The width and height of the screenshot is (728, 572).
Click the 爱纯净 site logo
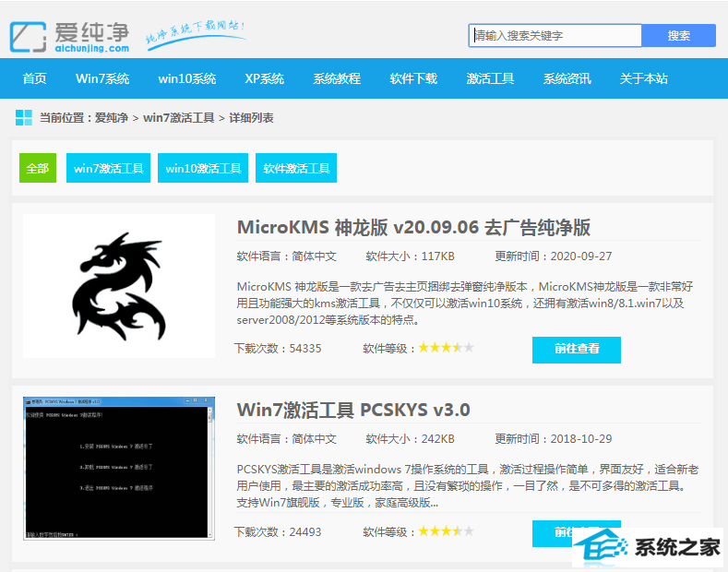69,37
